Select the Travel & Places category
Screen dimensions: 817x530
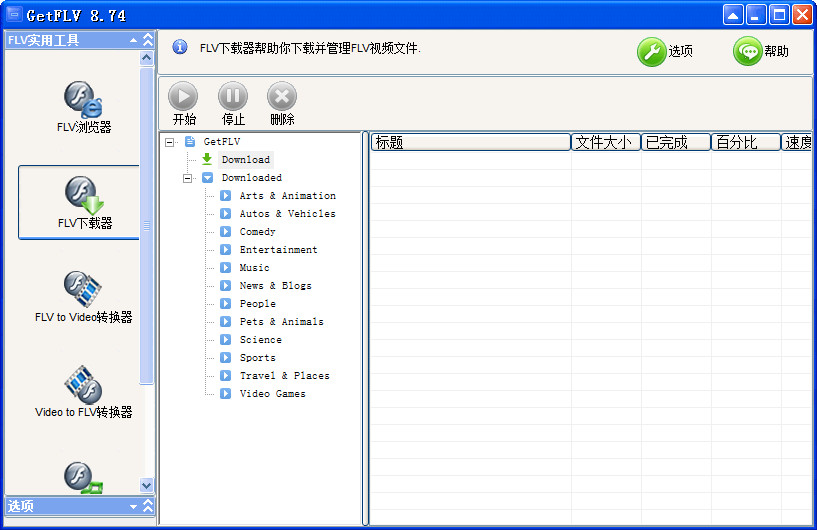click(284, 375)
